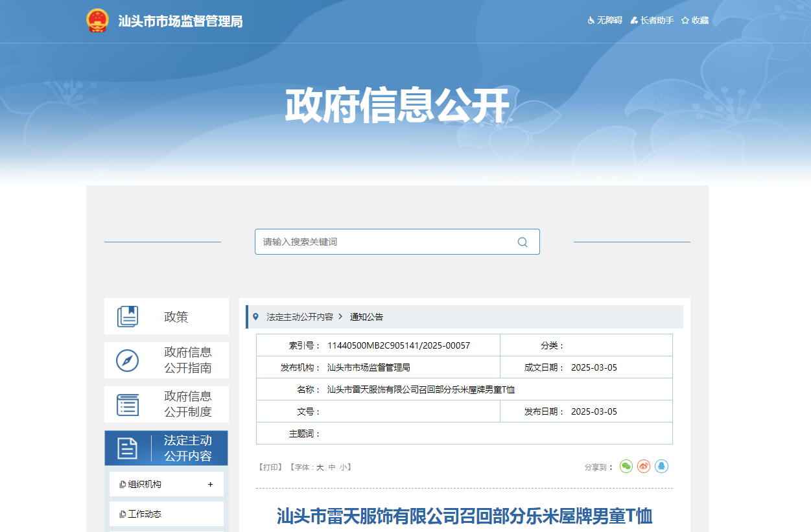The width and height of the screenshot is (811, 532).
Task: Click the 政府信息公开制度 list icon
Action: coord(128,404)
